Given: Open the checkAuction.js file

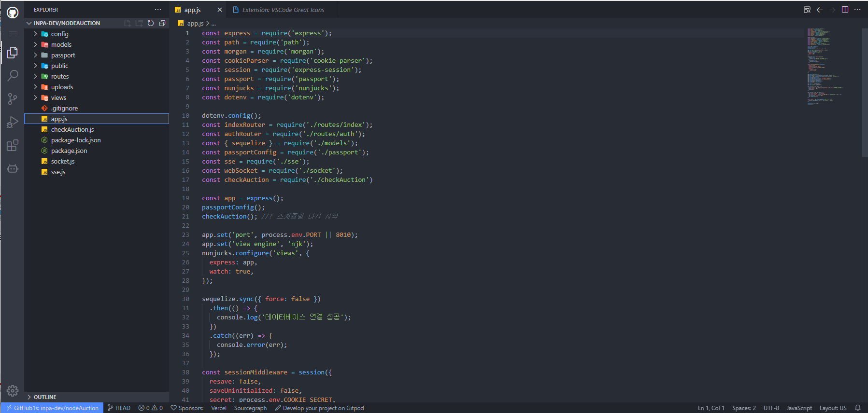Looking at the screenshot, I should [97, 129].
